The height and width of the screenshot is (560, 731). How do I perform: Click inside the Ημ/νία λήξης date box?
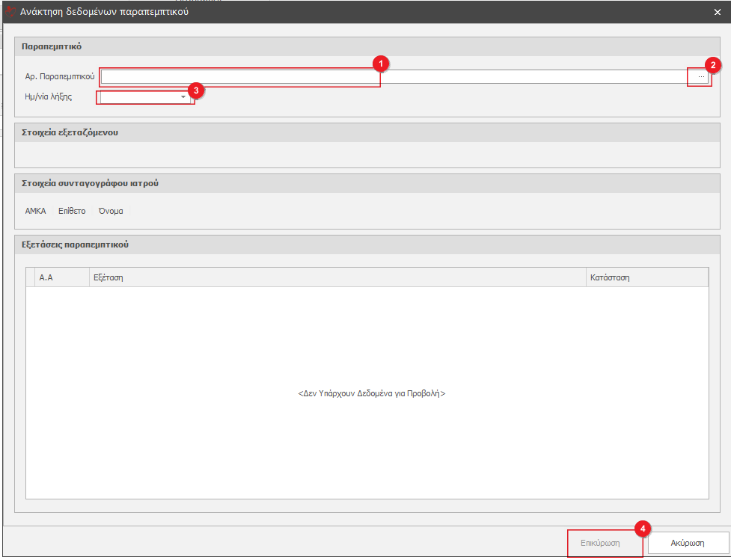pos(137,97)
